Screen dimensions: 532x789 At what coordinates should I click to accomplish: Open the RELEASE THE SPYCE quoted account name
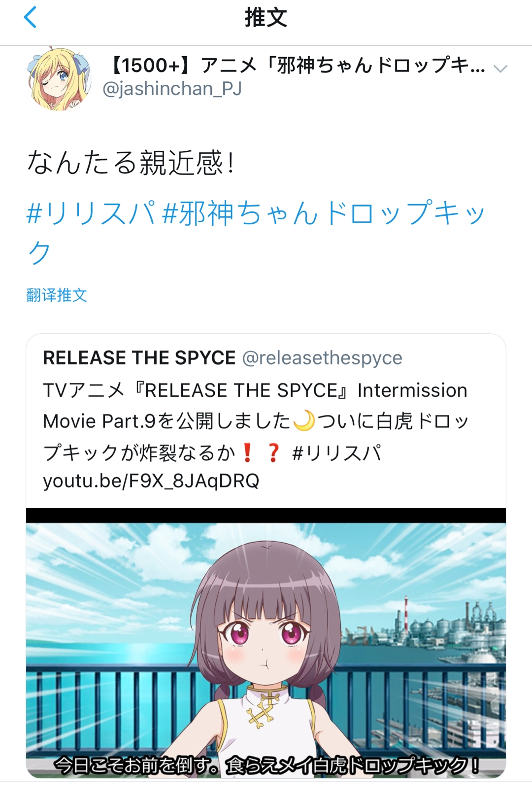click(139, 358)
